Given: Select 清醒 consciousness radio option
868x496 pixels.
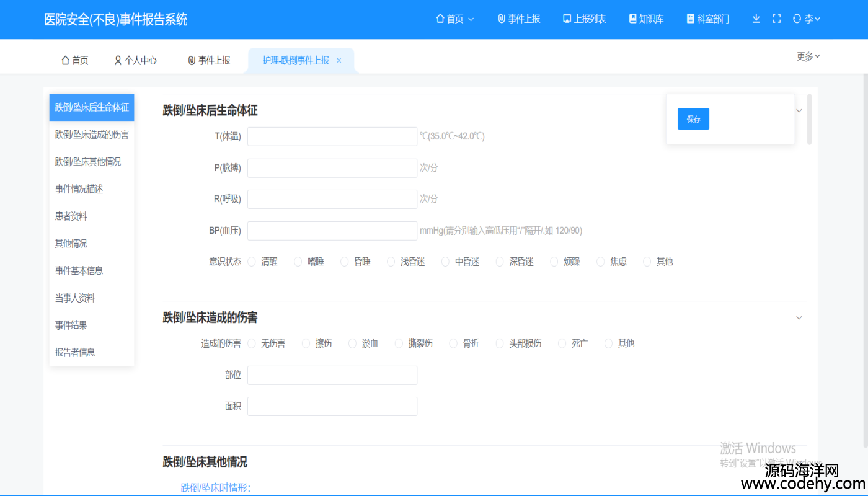Looking at the screenshot, I should click(252, 262).
